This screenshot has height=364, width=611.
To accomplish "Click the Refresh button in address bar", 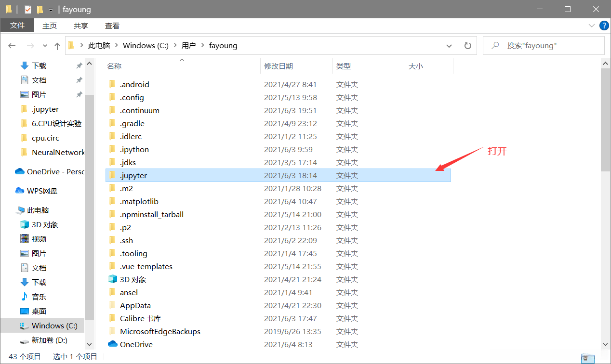I will pyautogui.click(x=467, y=46).
